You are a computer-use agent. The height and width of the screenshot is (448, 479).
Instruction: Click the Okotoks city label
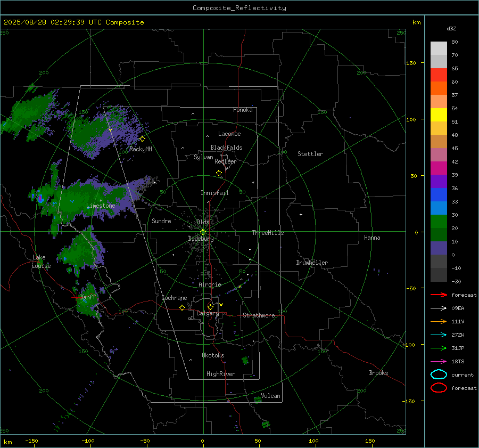[x=213, y=355]
